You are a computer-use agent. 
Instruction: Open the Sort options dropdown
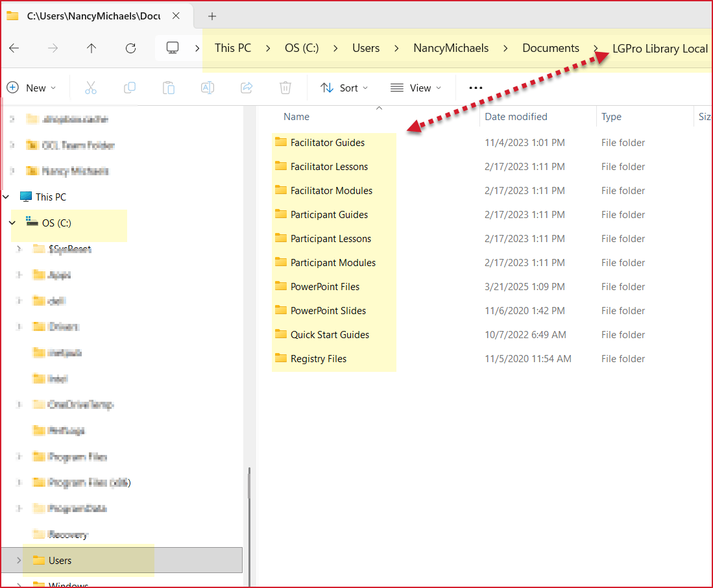(x=344, y=88)
